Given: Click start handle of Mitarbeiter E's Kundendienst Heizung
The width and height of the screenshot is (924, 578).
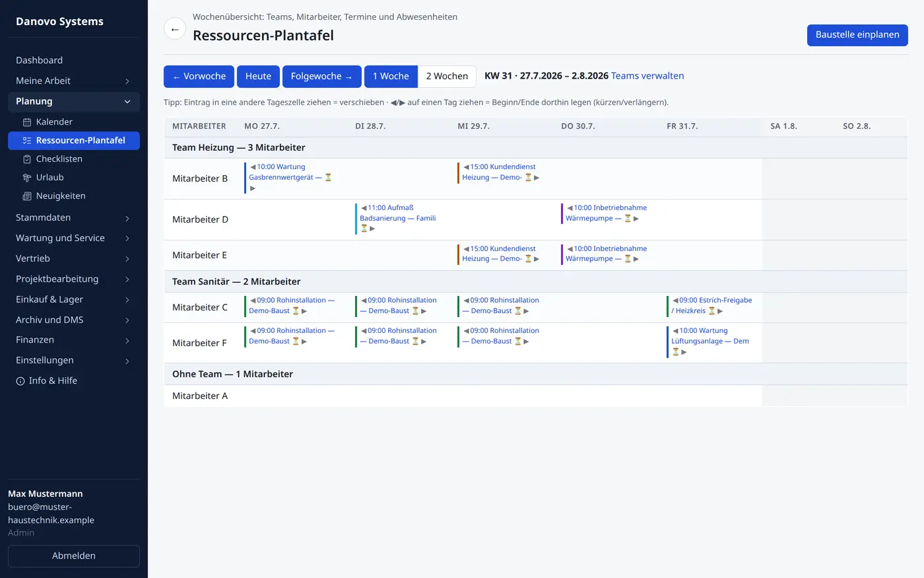Looking at the screenshot, I should point(467,249).
